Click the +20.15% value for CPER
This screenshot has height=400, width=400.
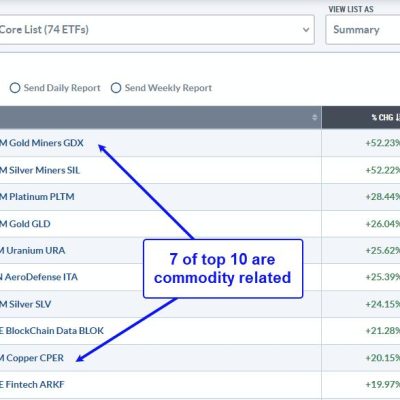coord(383,358)
